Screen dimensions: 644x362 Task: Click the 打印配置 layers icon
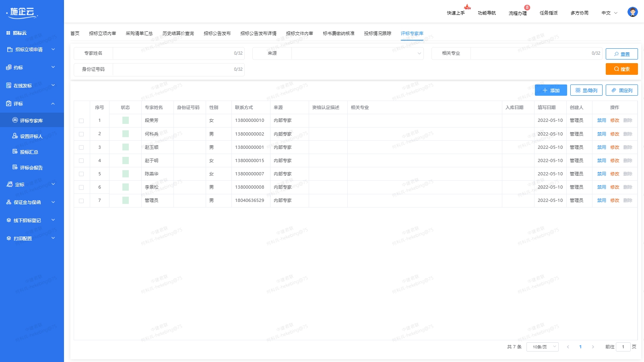coord(9,239)
